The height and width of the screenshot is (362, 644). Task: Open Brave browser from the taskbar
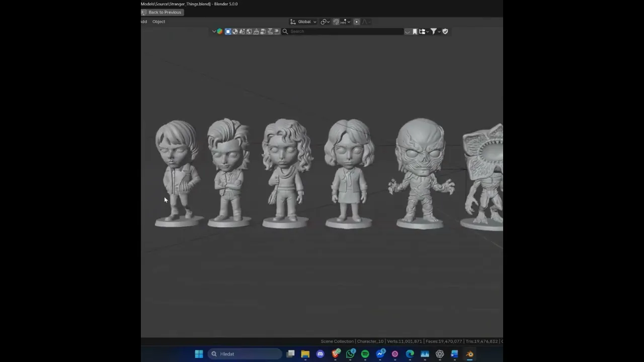tap(335, 354)
